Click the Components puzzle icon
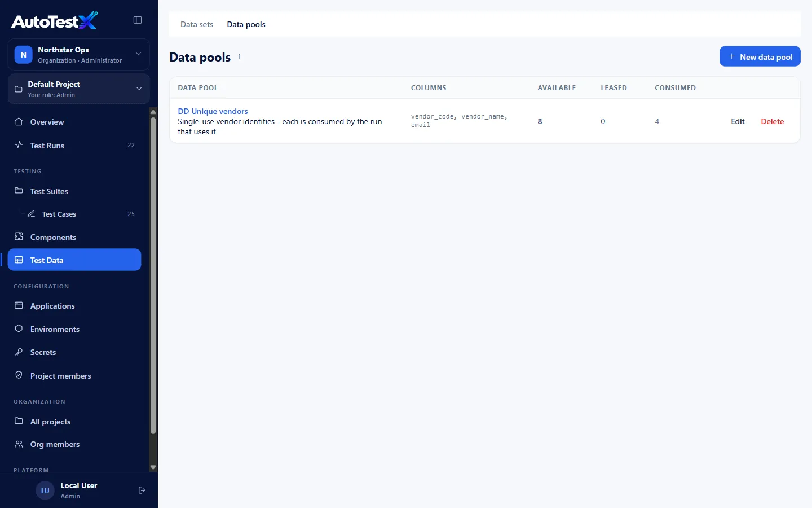This screenshot has height=508, width=812. [x=19, y=237]
